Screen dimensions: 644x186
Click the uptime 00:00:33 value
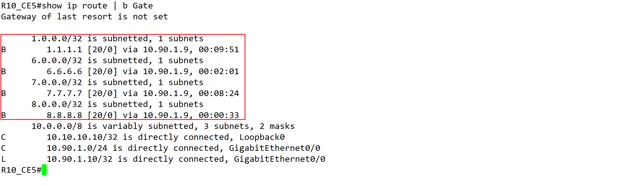[x=219, y=115]
